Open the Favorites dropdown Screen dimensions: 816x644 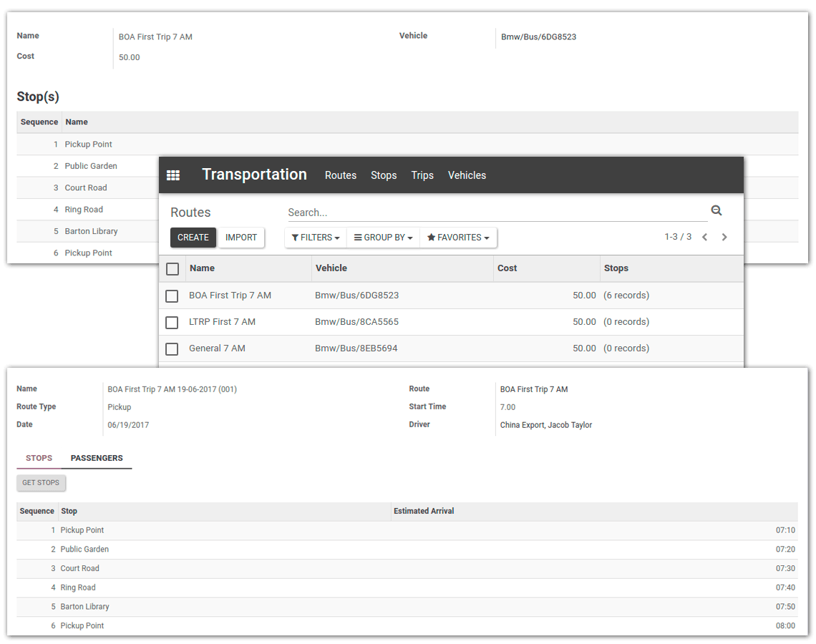tap(458, 237)
